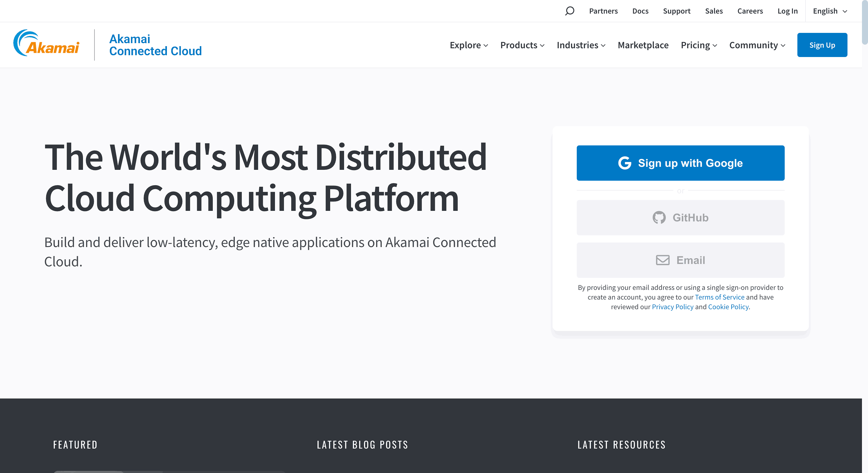Open the English language dropdown
Viewport: 868px width, 473px height.
point(830,11)
